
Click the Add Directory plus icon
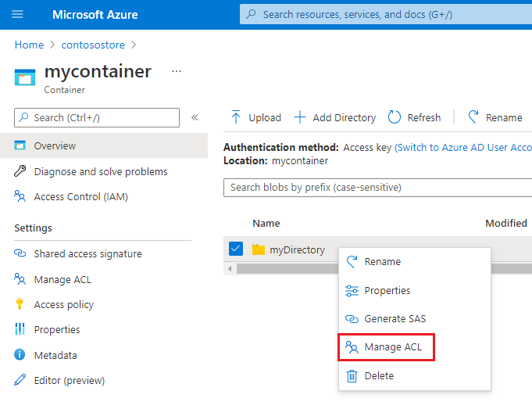[x=300, y=117]
